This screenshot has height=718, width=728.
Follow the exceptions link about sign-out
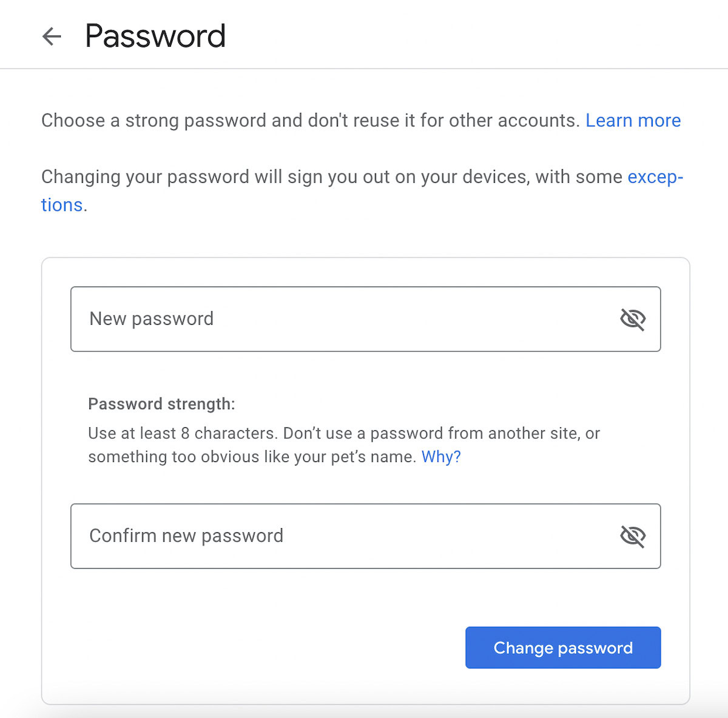655,177
